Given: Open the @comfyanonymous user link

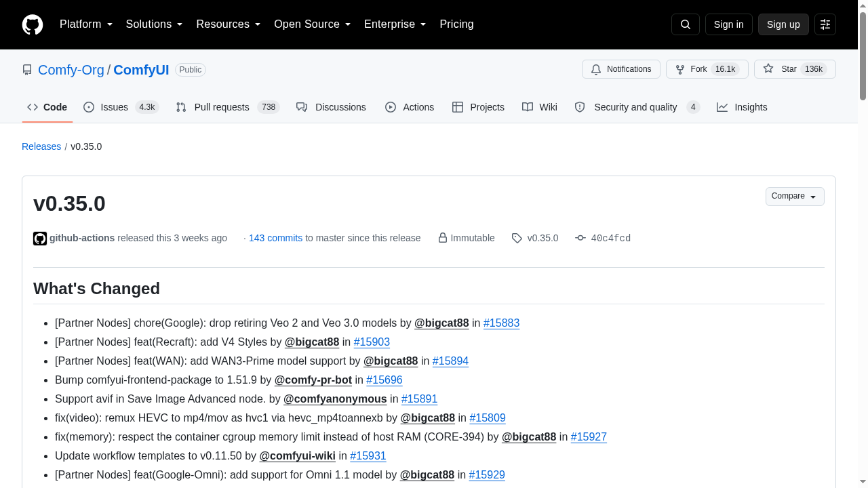Looking at the screenshot, I should 335,399.
